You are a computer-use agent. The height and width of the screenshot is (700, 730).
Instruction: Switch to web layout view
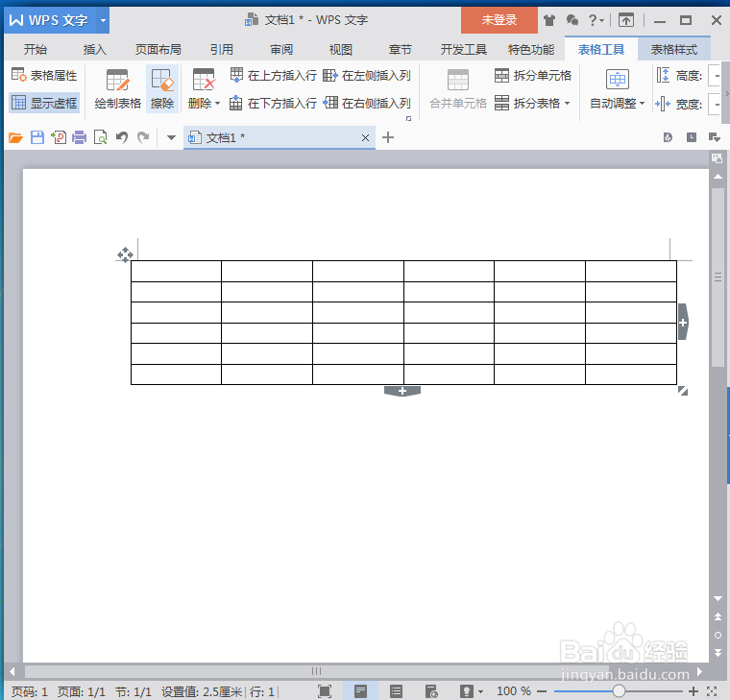431,691
